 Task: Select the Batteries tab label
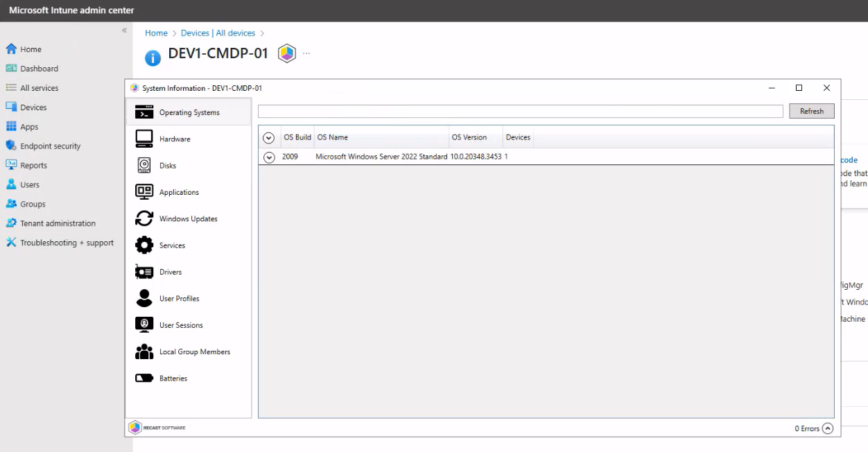pos(173,379)
